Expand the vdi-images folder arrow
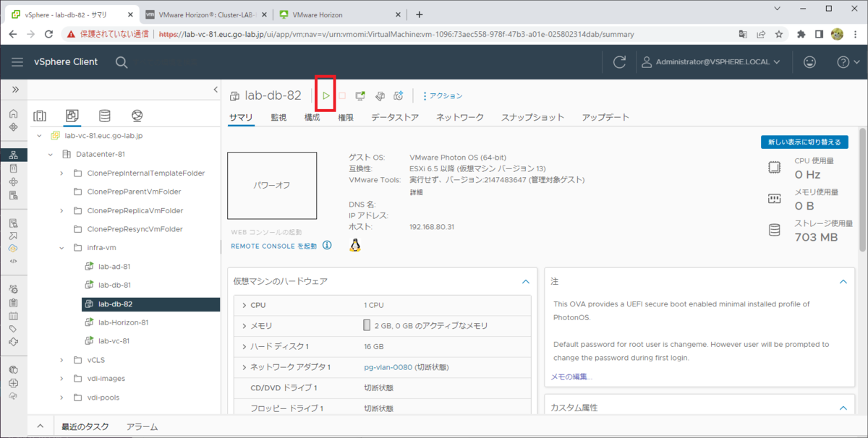Image resolution: width=868 pixels, height=438 pixels. point(62,378)
